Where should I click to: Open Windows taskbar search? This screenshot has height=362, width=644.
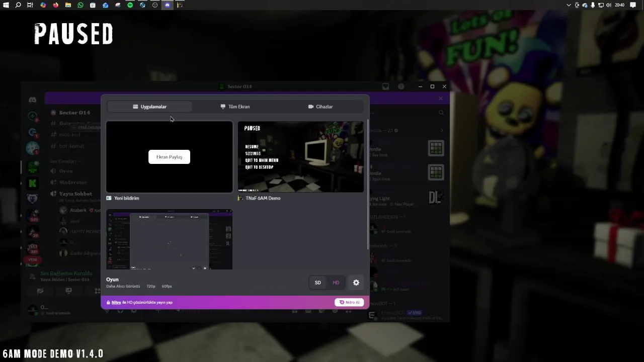click(18, 5)
